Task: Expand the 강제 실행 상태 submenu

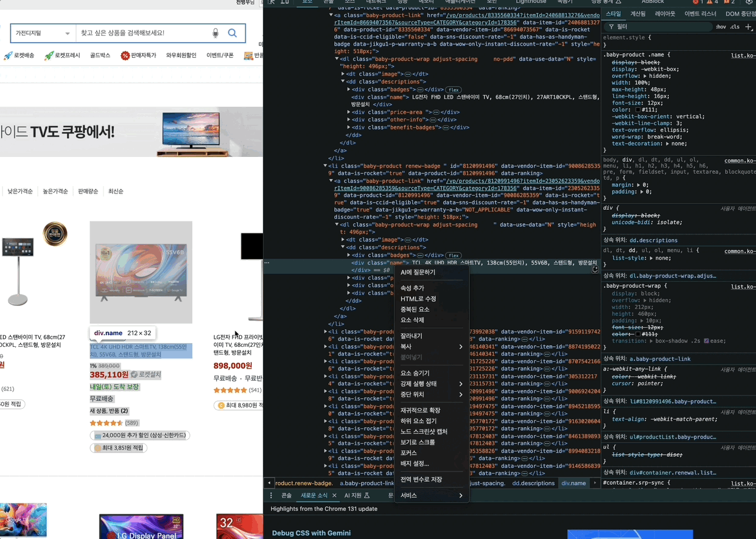Action: pyautogui.click(x=432, y=384)
